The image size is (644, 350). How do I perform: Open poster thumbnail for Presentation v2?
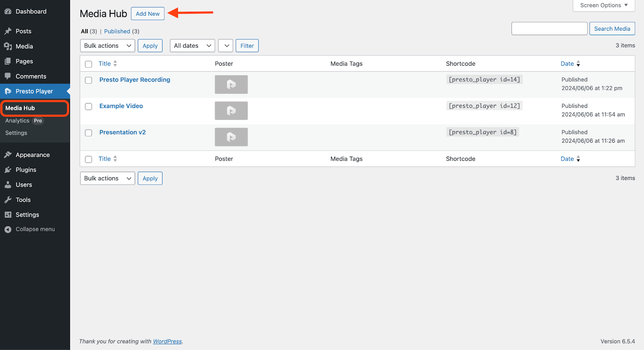tap(231, 137)
